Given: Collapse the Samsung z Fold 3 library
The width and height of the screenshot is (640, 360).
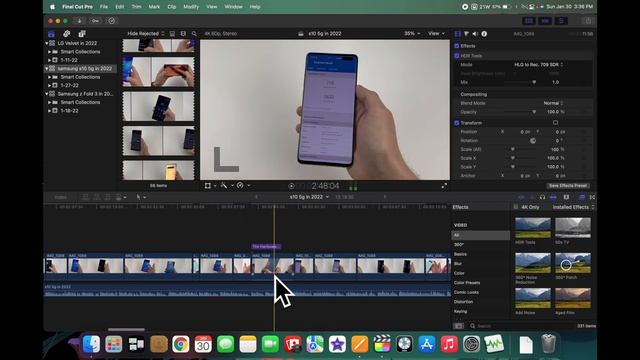Looking at the screenshot, I should point(47,94).
